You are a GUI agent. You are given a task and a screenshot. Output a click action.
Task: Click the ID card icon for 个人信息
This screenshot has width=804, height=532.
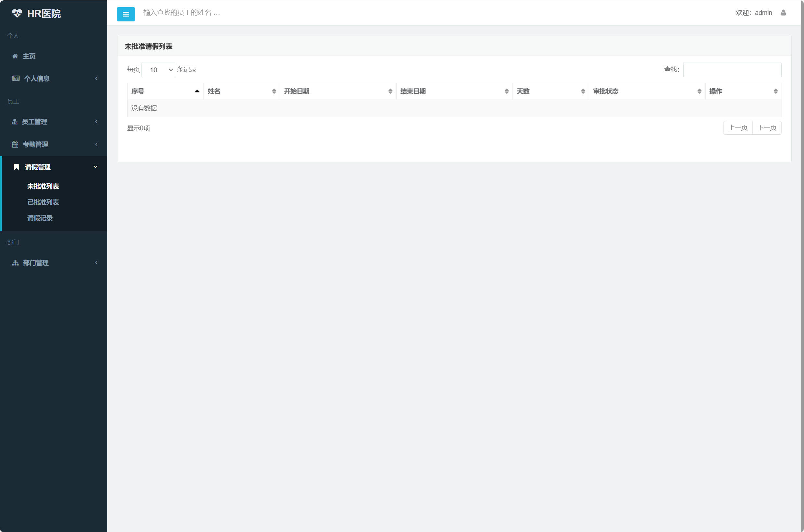pyautogui.click(x=16, y=79)
